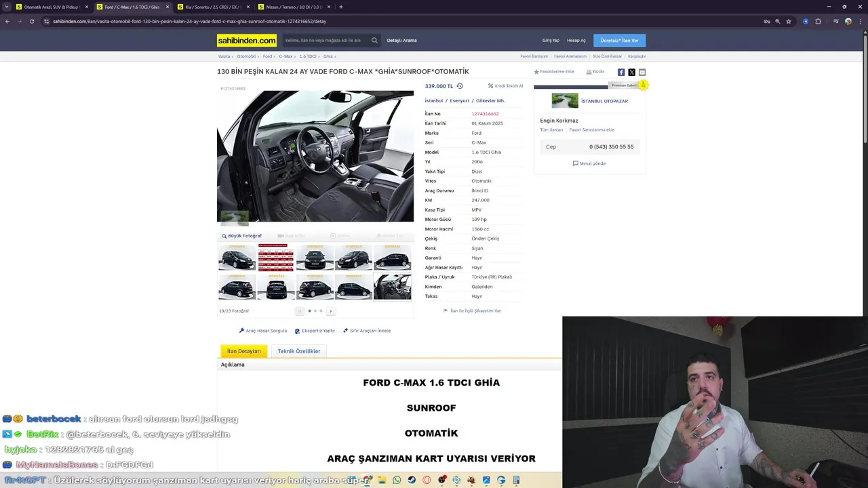This screenshot has height=488, width=868.
Task: Go to next thumbnail page arrow
Action: pos(330,311)
